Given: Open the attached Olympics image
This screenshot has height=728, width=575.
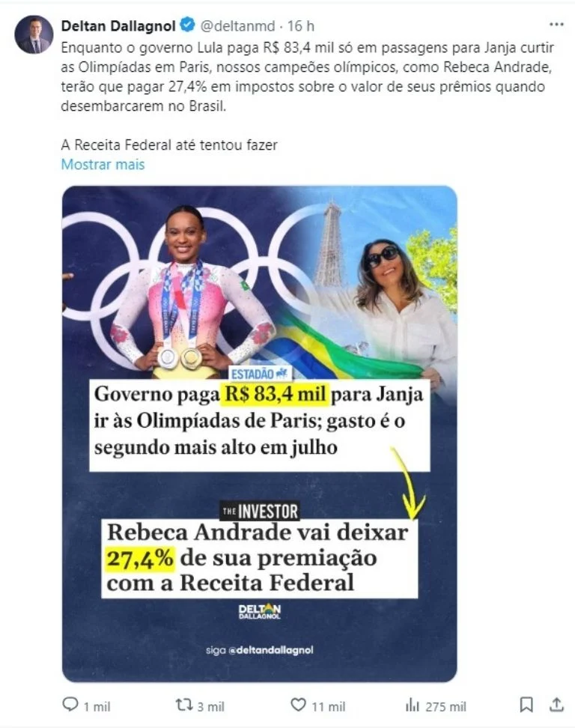Looking at the screenshot, I should coord(259,434).
